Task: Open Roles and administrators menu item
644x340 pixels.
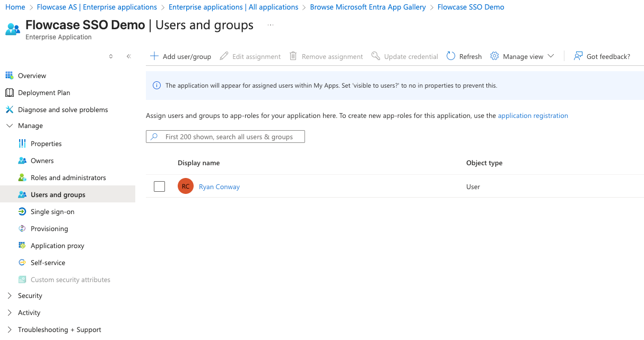Action: click(x=67, y=177)
